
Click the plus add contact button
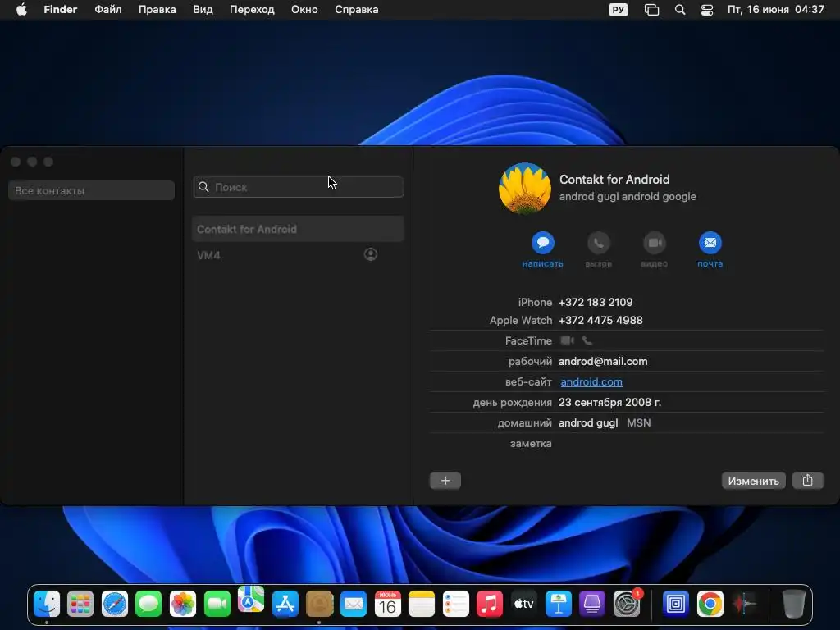[x=445, y=481]
